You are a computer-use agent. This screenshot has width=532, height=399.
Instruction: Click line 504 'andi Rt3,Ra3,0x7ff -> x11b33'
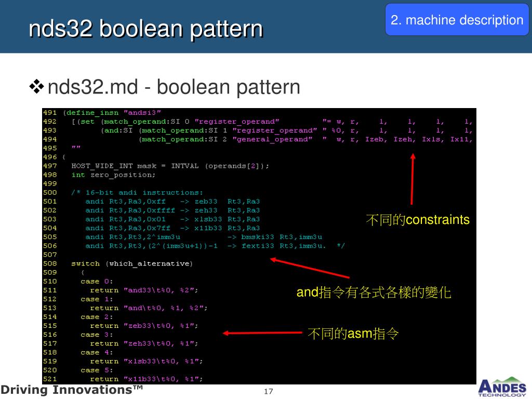(x=172, y=228)
